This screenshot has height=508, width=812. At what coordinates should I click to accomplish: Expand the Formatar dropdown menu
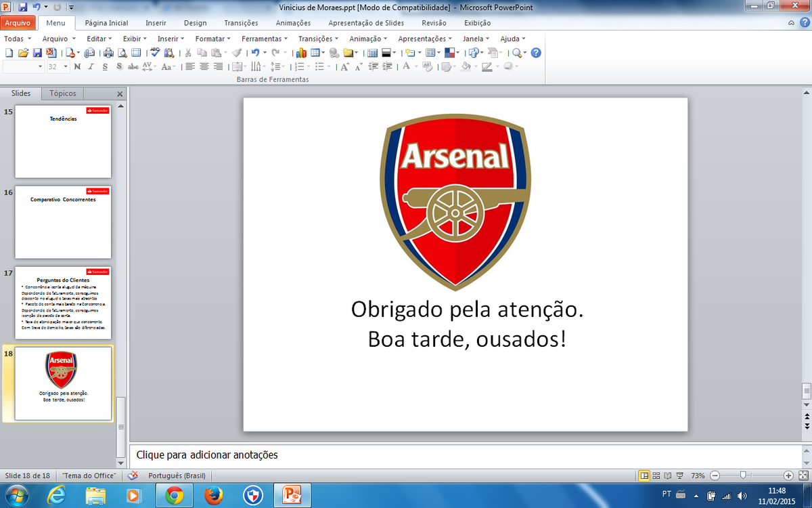pos(213,39)
